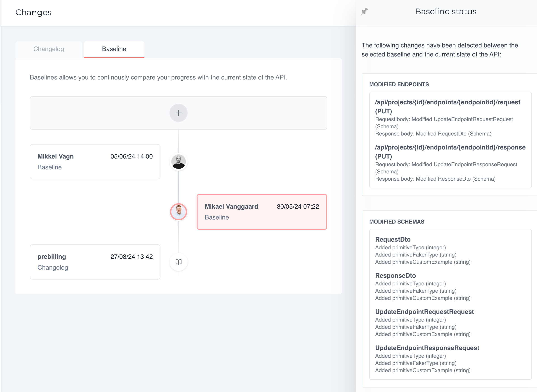Open the prebilling changelog card
This screenshot has width=537, height=392.
point(95,262)
